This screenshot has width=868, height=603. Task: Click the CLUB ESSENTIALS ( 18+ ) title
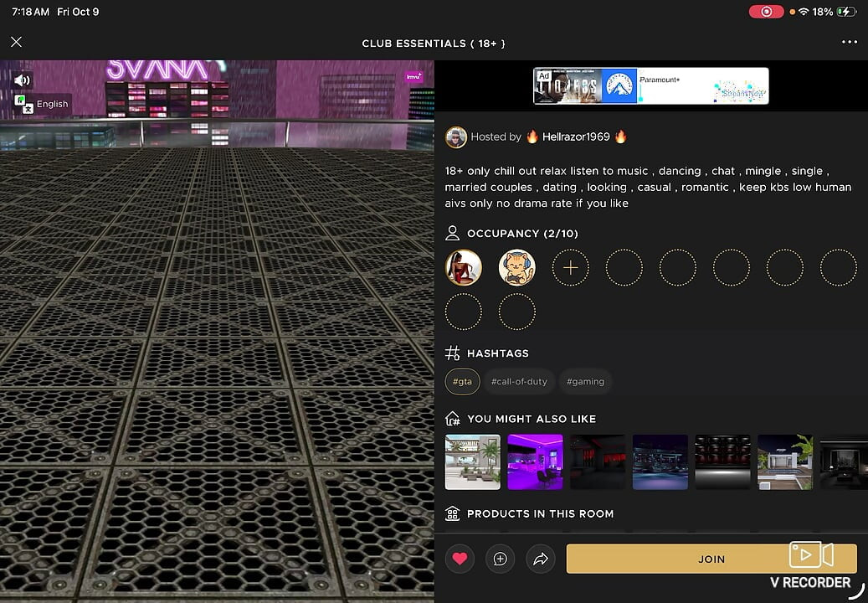(434, 44)
